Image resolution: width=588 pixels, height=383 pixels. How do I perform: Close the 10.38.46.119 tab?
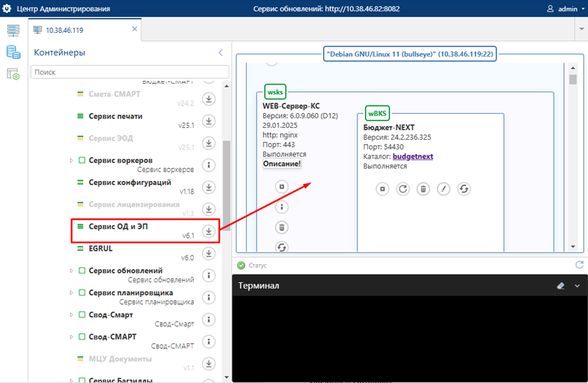click(x=135, y=29)
